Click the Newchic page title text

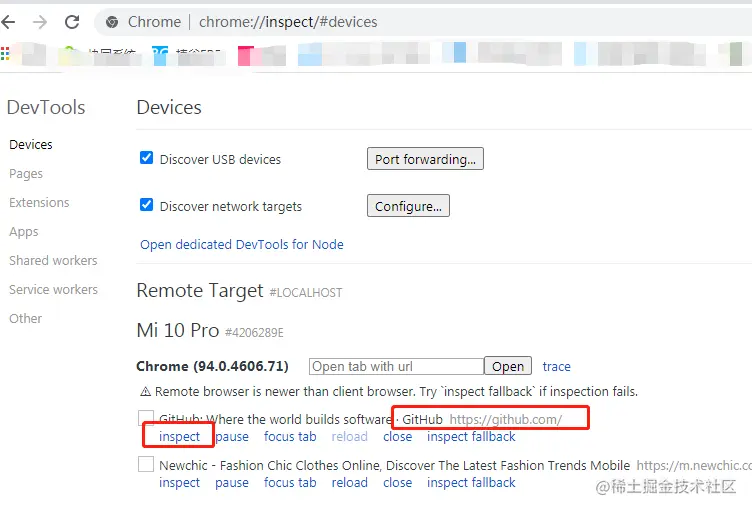click(x=395, y=465)
